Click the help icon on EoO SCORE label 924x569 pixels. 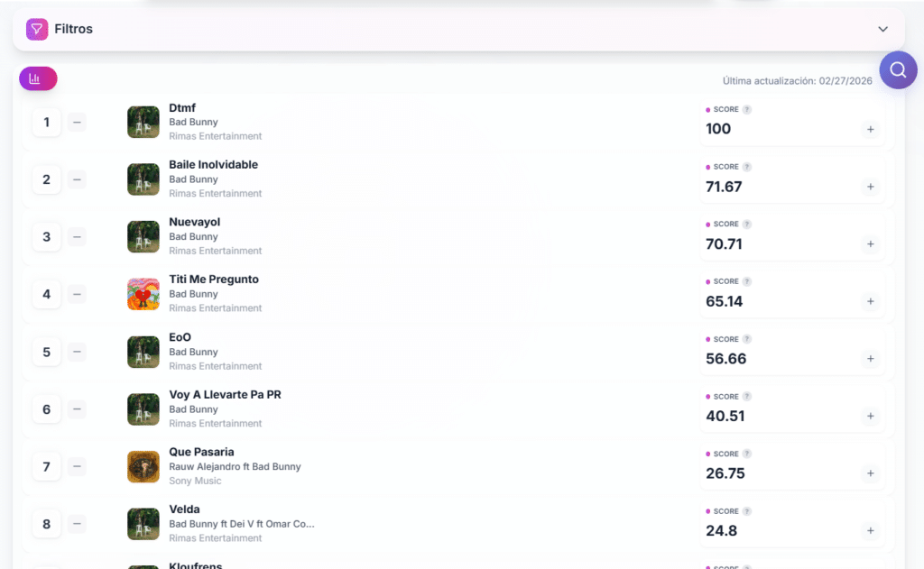point(747,340)
